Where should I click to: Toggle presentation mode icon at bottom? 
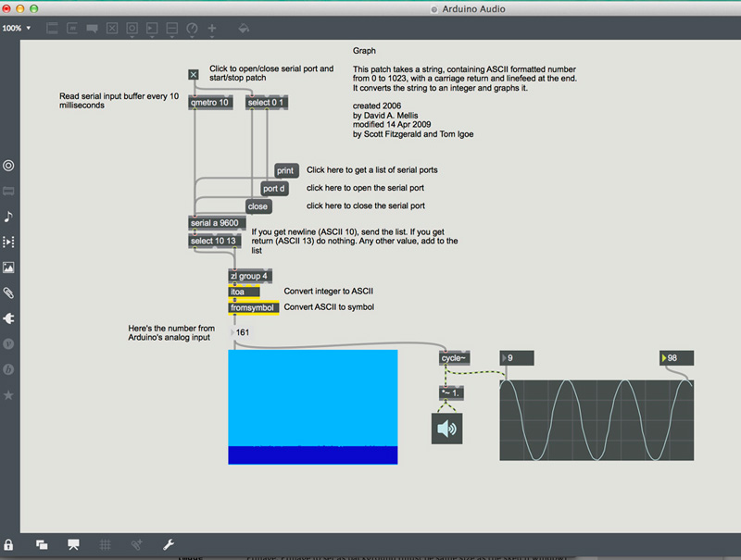click(x=73, y=545)
